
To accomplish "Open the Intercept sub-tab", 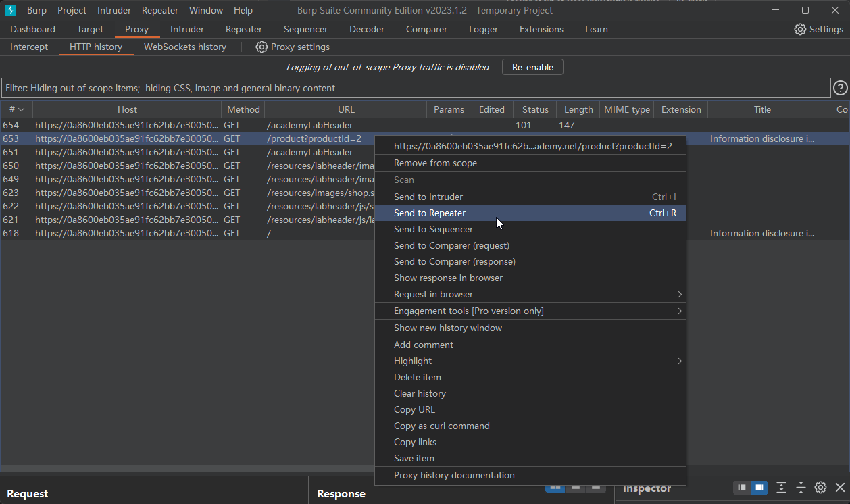I will [x=29, y=47].
